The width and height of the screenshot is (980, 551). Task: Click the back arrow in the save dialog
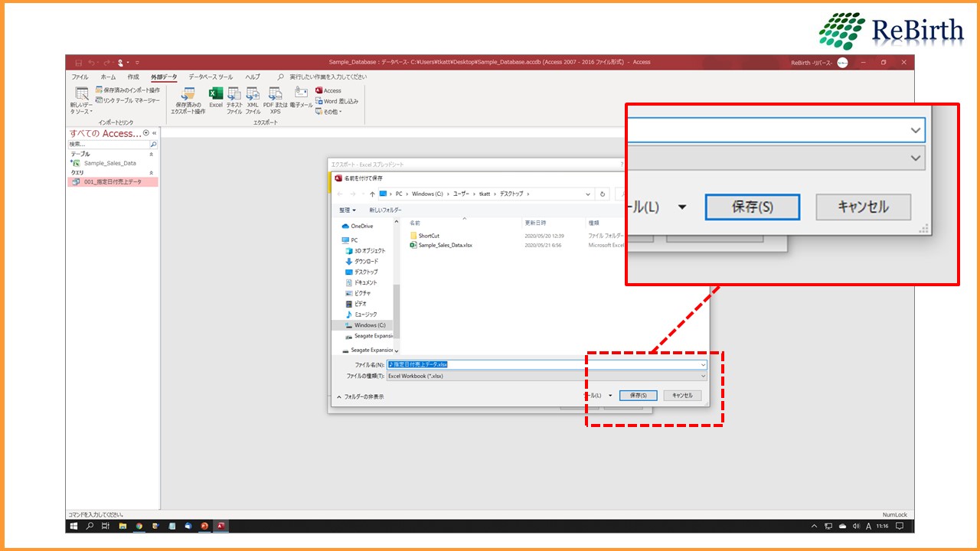341,194
